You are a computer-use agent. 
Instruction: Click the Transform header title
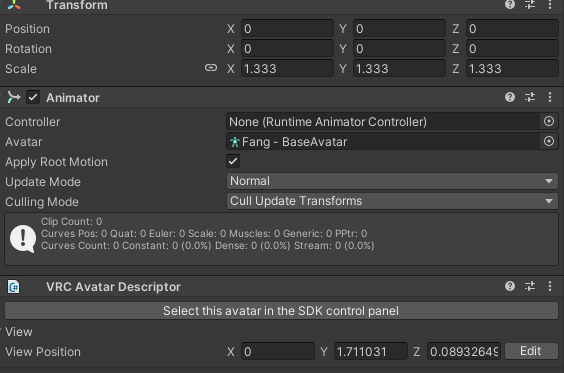77,5
